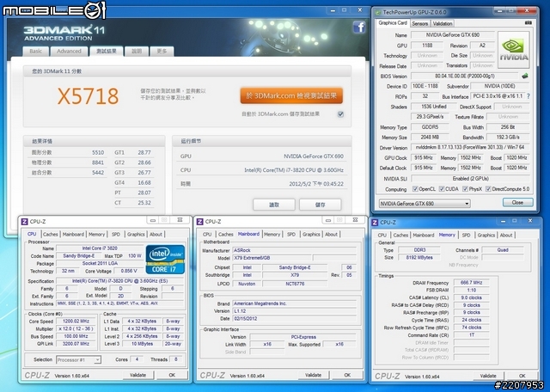Viewport: 550px width, 392px height.
Task: Click the Model field showing X79 Extreme6/GB
Action: point(272,258)
